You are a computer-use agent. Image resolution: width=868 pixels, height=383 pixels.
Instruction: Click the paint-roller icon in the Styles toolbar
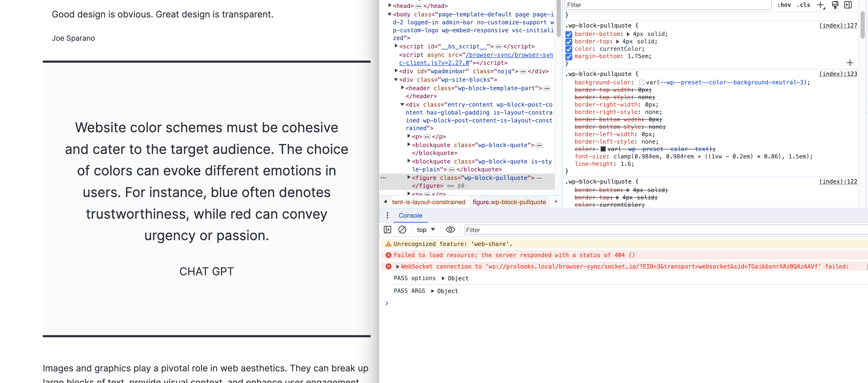pos(835,5)
